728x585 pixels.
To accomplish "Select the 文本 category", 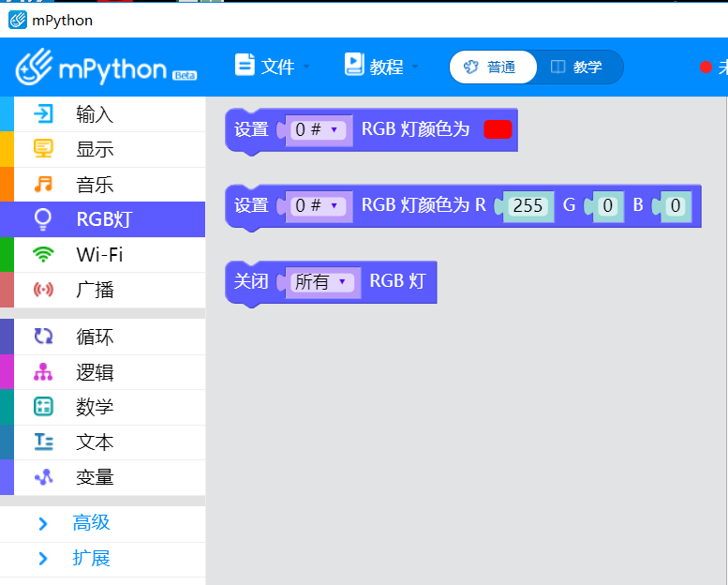I will 103,442.
